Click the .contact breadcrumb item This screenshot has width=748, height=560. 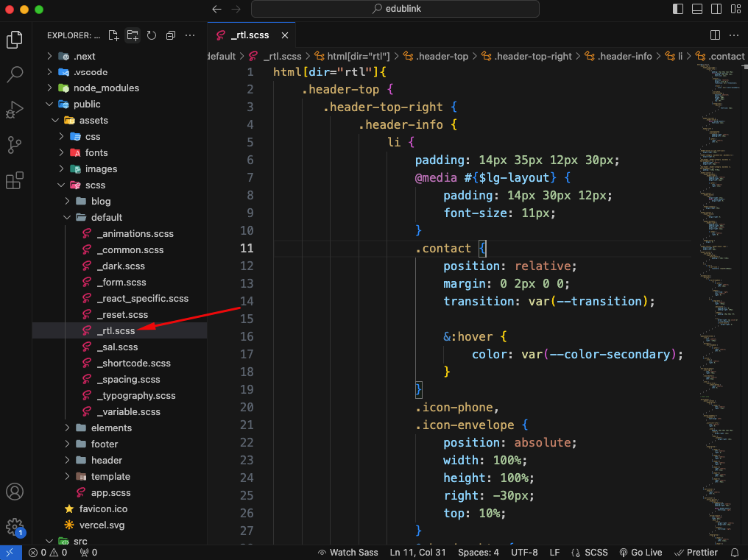click(x=720, y=56)
